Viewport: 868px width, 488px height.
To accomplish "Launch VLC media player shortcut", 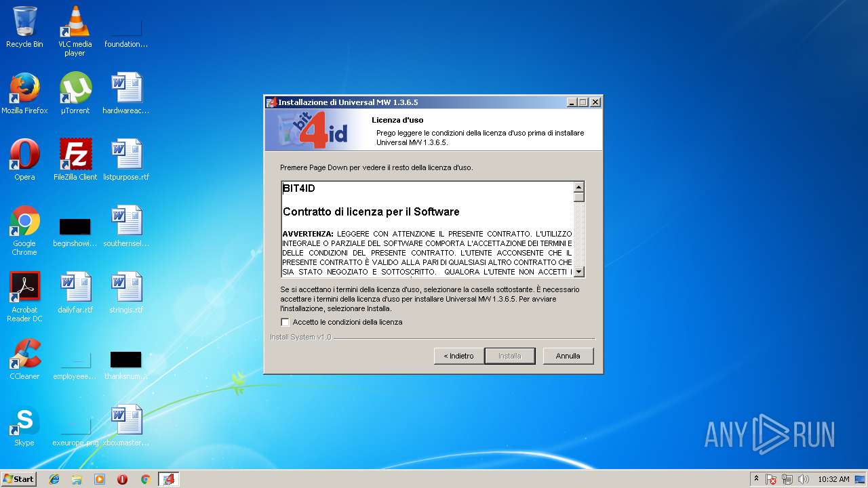I will 75,31.
